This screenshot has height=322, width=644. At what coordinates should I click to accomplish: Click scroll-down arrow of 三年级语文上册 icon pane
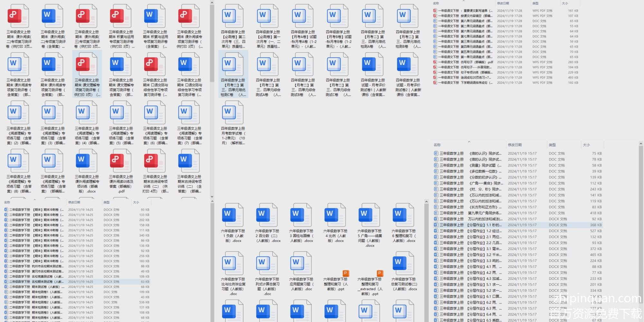tap(212, 196)
